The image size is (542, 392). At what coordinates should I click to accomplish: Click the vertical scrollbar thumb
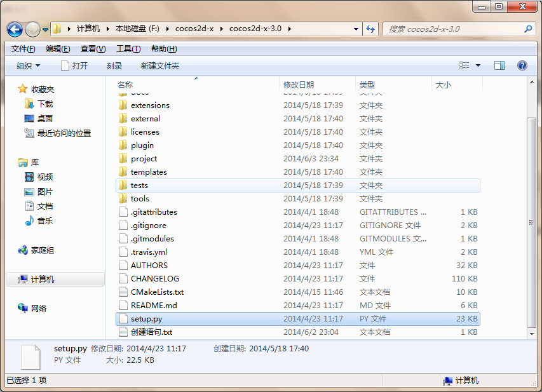point(532,222)
